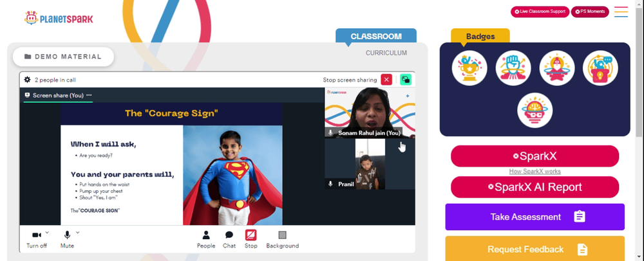644x261 pixels.
Task: Mute the microphone
Action: (x=67, y=239)
